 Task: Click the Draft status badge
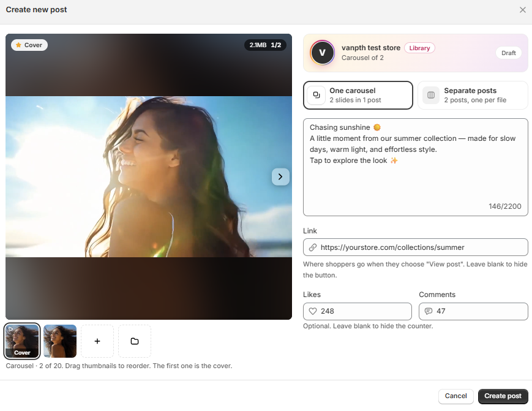click(x=508, y=53)
